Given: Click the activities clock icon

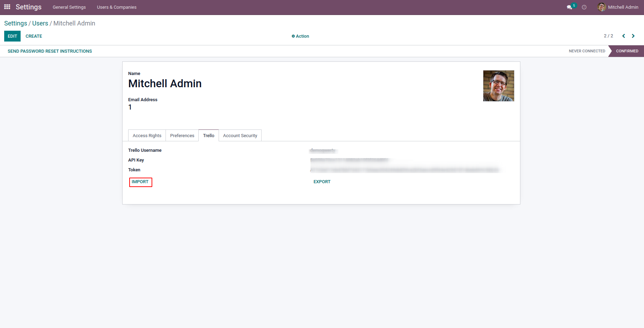Looking at the screenshot, I should point(584,7).
